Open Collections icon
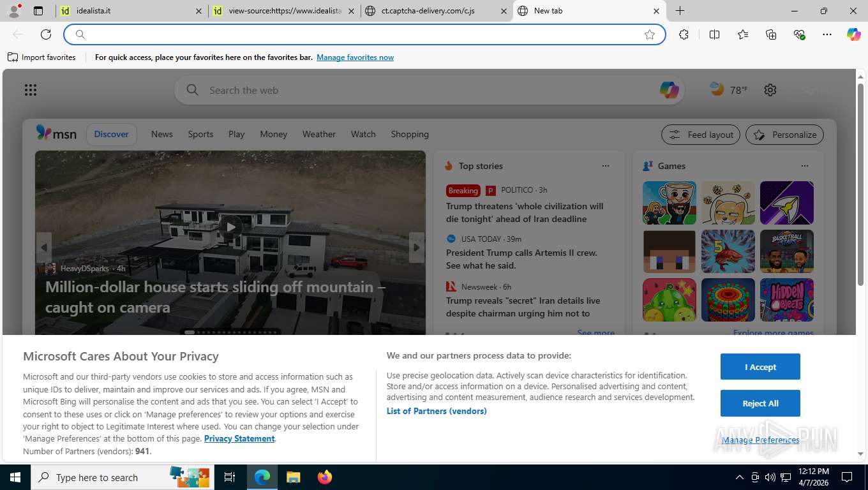The image size is (868, 490). click(x=771, y=34)
